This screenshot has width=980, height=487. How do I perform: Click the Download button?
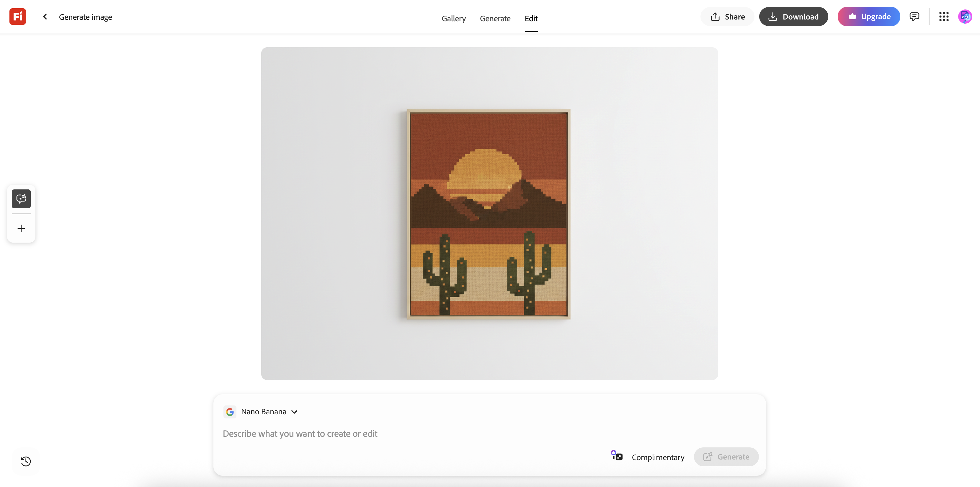[793, 17]
